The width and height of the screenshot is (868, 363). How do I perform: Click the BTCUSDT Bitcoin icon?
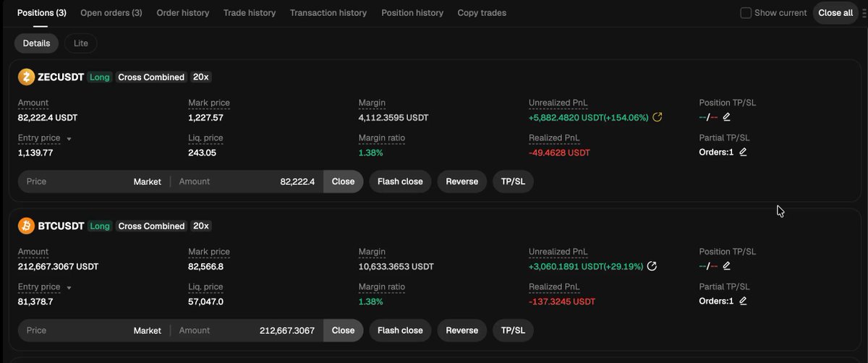point(26,226)
